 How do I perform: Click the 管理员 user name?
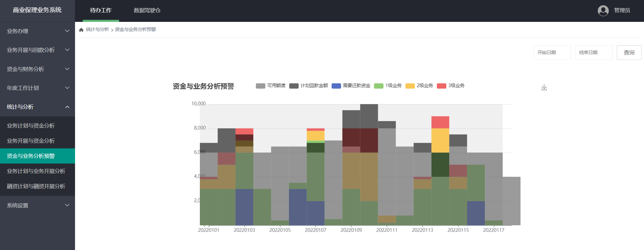(x=622, y=10)
